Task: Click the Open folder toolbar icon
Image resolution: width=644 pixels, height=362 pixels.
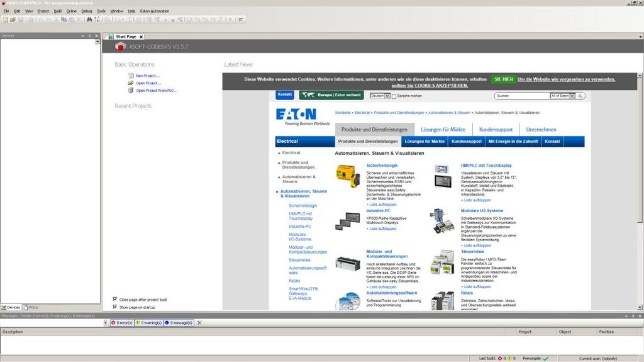Action: pos(13,20)
